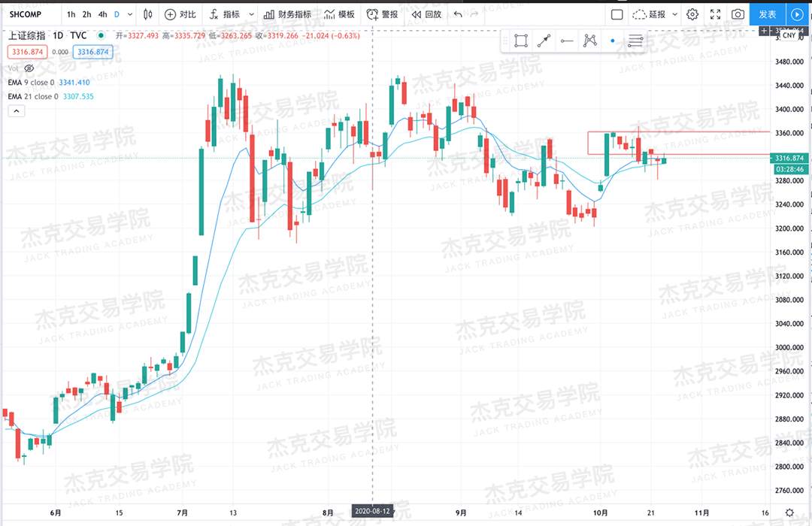The image size is (812, 526).
Task: Create an alert with 警报
Action: [x=382, y=14]
